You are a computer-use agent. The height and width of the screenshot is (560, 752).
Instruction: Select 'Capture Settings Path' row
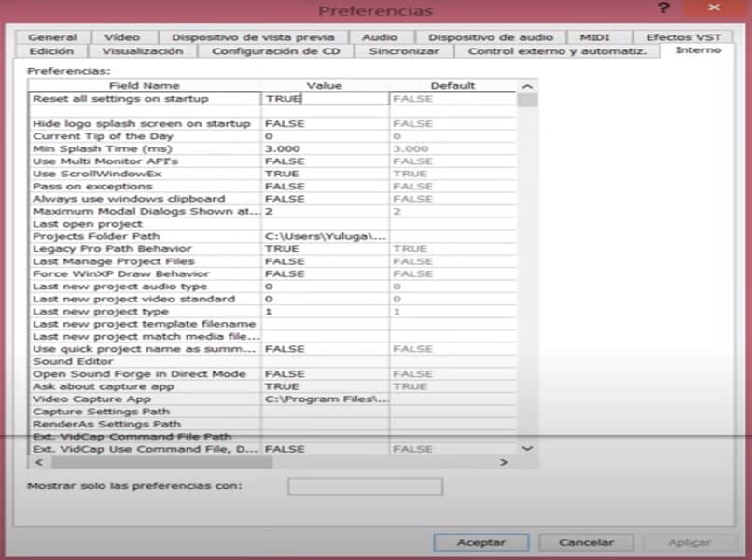pyautogui.click(x=272, y=412)
